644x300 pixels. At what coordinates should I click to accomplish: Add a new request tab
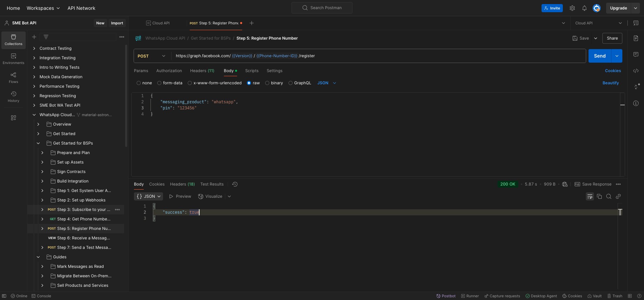[x=251, y=23]
